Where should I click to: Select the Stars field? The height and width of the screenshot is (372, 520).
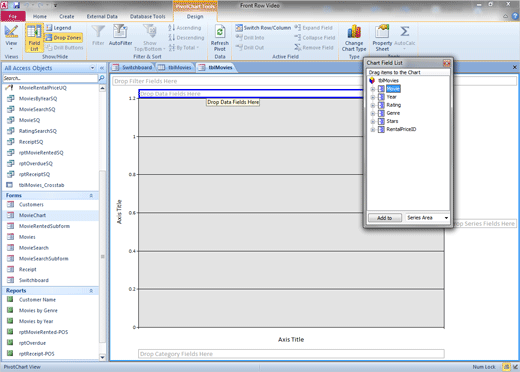(392, 121)
